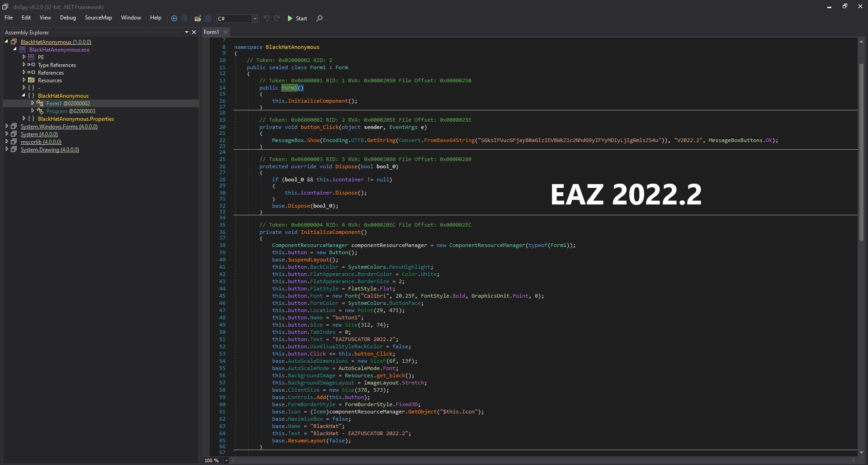Image resolution: width=868 pixels, height=465 pixels.
Task: Expand the System.Drawing (4.0.0.0) assembly node
Action: [x=7, y=149]
